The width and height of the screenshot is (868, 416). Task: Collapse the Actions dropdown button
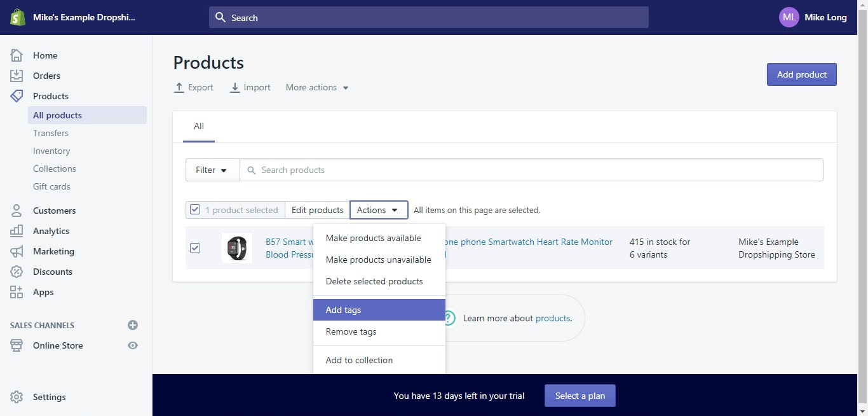coord(379,210)
